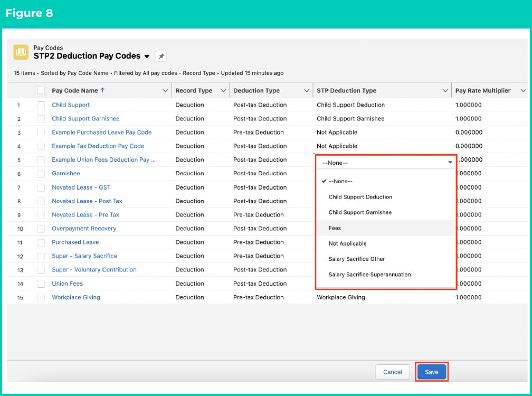This screenshot has width=532, height=396.
Task: Open the Child Support pay code link
Action: coord(71,105)
